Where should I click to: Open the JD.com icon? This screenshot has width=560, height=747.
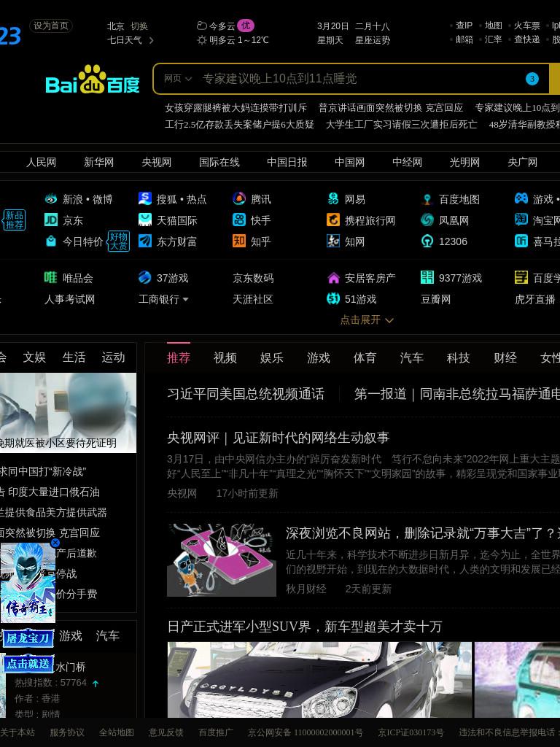51,220
